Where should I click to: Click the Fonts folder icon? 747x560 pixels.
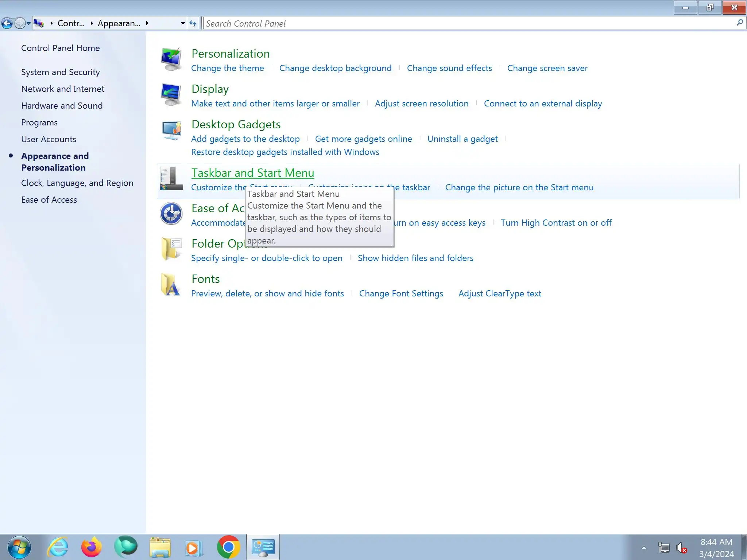click(171, 284)
